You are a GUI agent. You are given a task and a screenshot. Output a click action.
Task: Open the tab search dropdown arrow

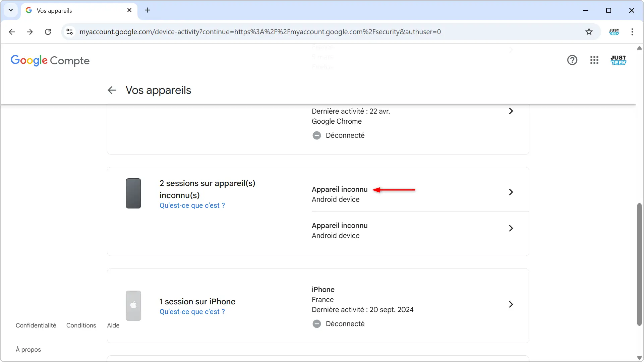(11, 10)
